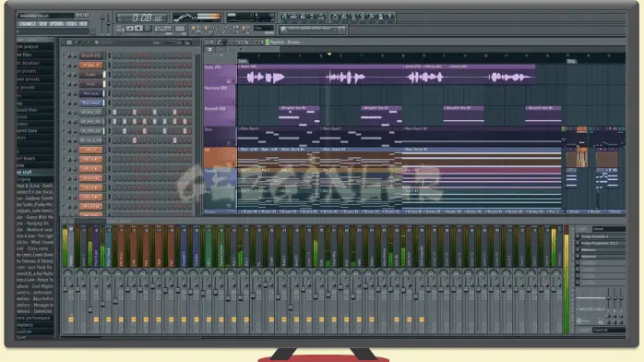Open the OPTIONS menu
Screen dimensions: 644x362
click(x=56, y=24)
